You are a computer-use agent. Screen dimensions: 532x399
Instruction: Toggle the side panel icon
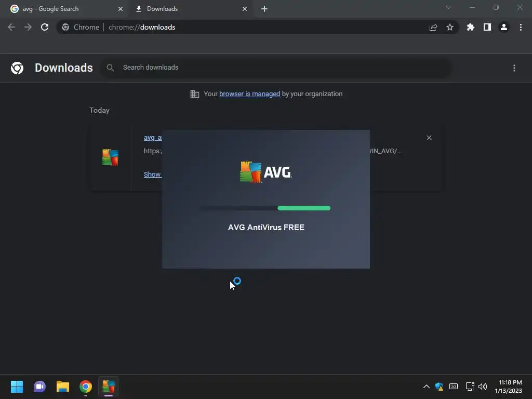(487, 27)
